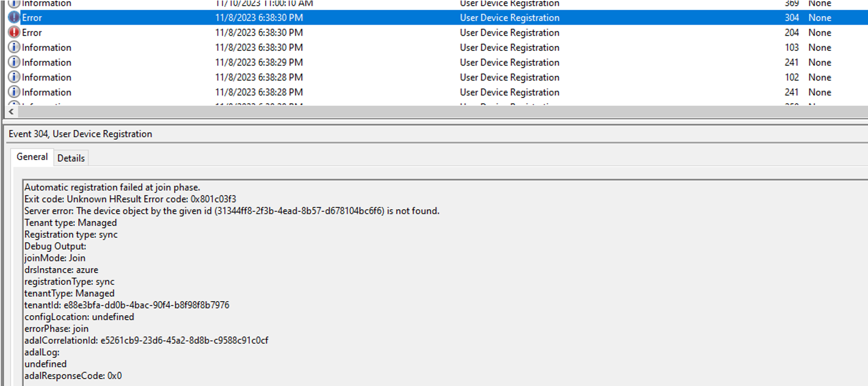Click information icon of the 6:38:29 PM event
The height and width of the screenshot is (386, 868).
14,62
